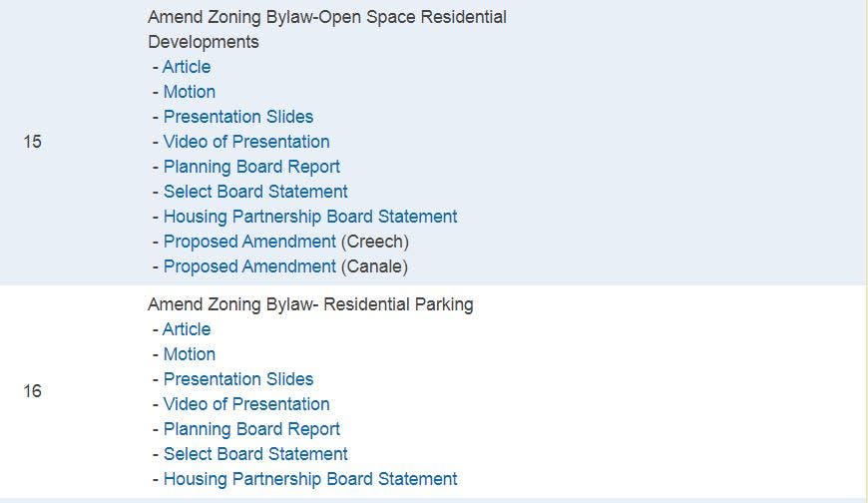This screenshot has height=503, width=868.
Task: Click the Residential Parking bylaw title
Action: pos(310,304)
